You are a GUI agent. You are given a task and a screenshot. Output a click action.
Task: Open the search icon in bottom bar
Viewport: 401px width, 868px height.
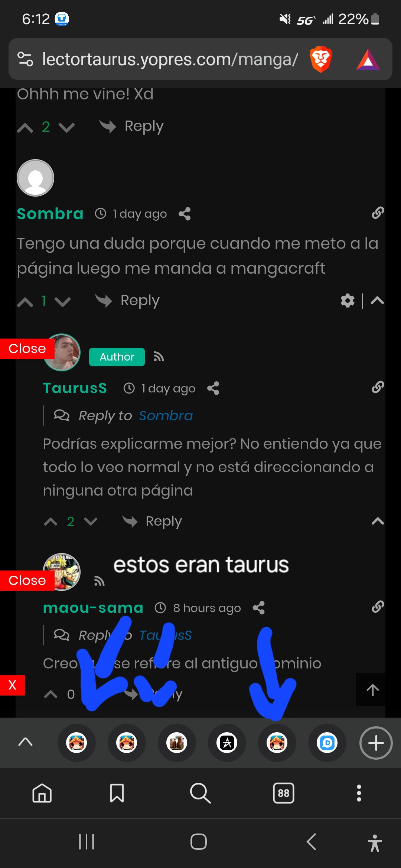[200, 793]
